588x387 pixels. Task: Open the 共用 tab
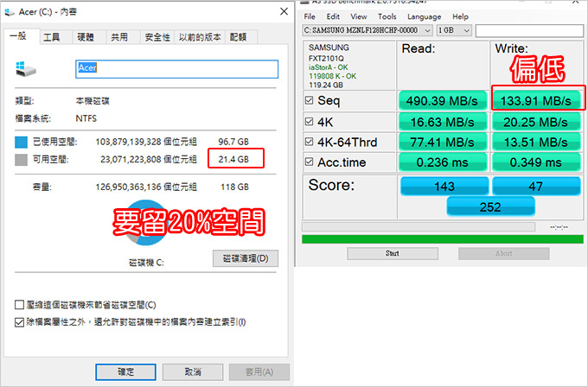tap(119, 37)
